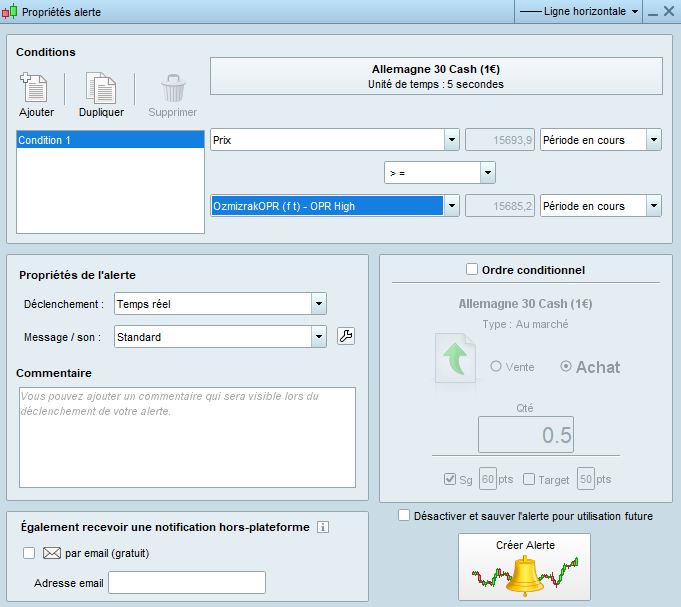681x607 pixels.
Task: Click the email envelope icon
Action: 52,553
